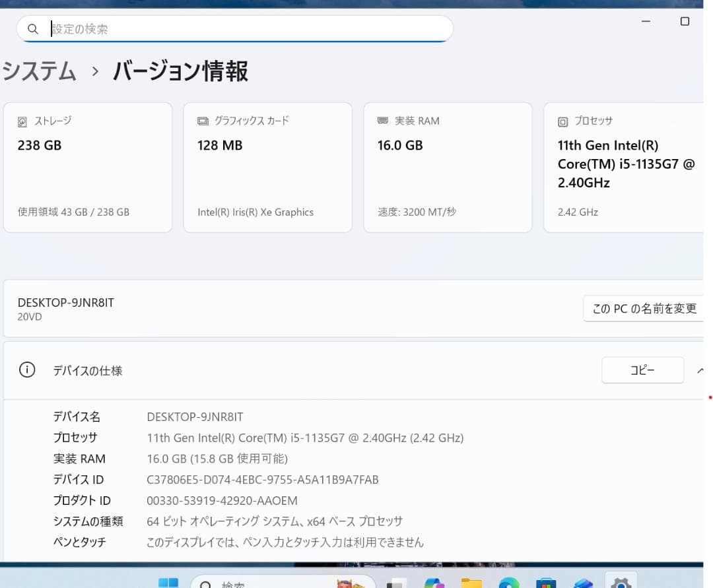The image size is (713, 588).
Task: Open Microsoft Store from the taskbar
Action: (545, 583)
